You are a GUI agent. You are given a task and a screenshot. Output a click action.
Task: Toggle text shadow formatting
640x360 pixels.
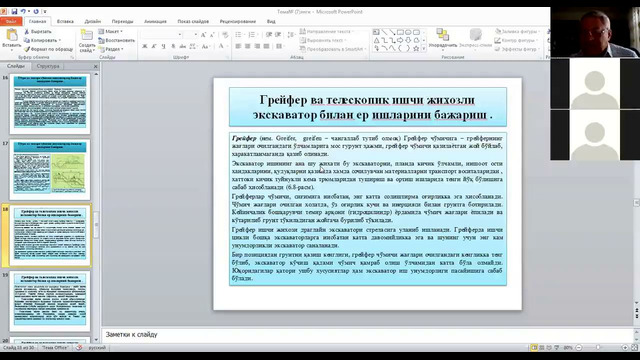click(x=173, y=47)
